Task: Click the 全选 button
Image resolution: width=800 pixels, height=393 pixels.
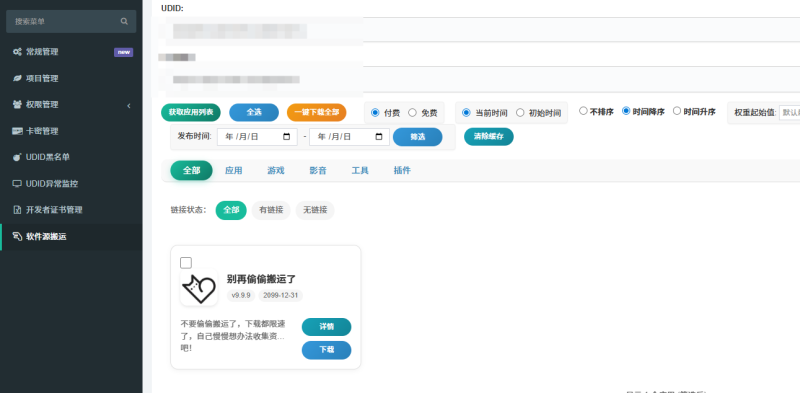Action: 254,112
